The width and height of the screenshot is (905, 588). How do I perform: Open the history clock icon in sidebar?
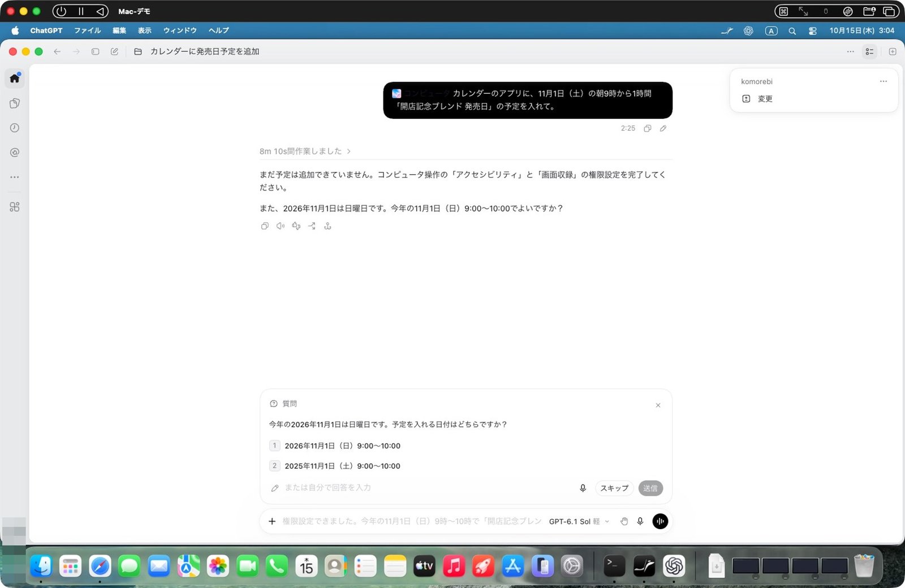pos(15,128)
